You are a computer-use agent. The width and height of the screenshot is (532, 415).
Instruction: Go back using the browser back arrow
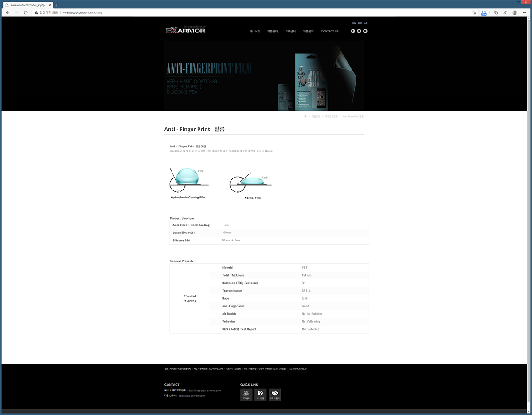tap(7, 12)
